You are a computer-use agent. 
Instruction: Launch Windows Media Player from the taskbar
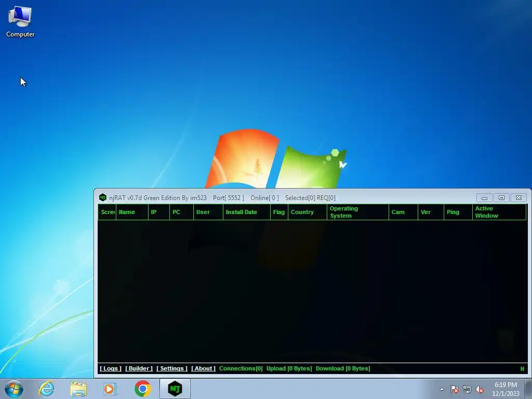click(x=110, y=389)
